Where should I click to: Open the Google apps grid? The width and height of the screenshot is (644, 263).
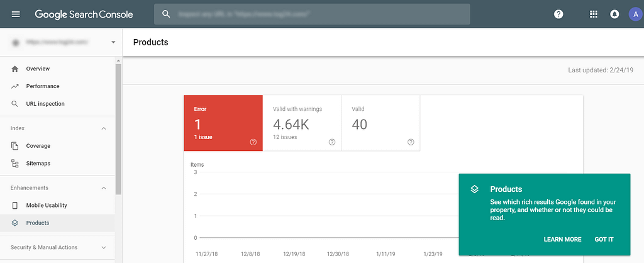point(593,14)
